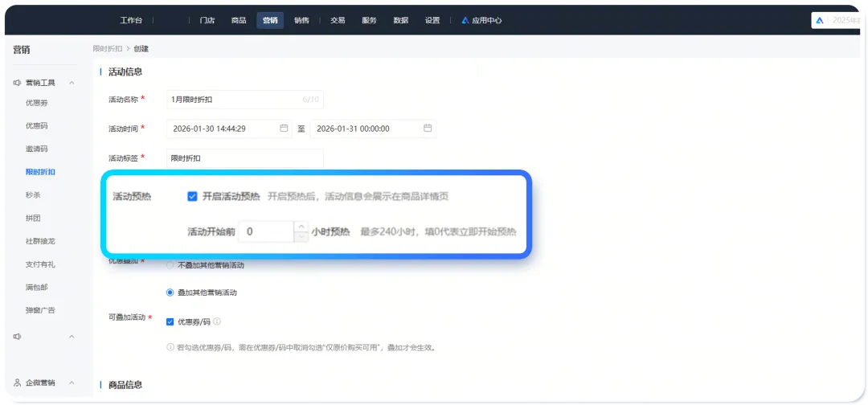This screenshot has width=868, height=405.
Task: Click the 应用中心 logo icon in top bar
Action: point(465,21)
